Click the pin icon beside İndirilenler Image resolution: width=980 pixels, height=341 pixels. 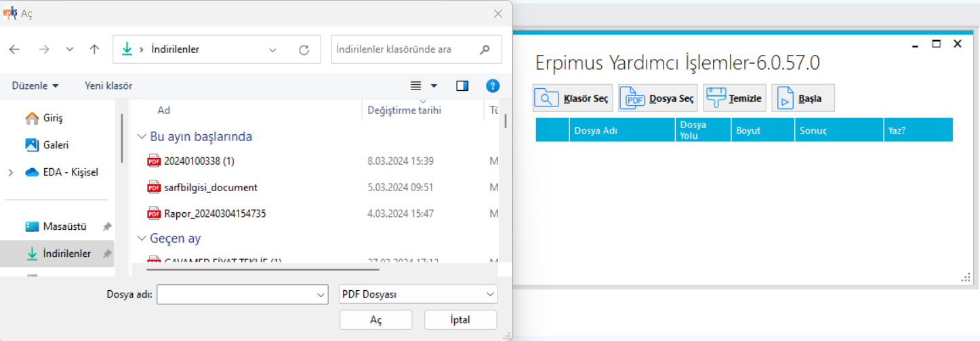pyautogui.click(x=106, y=254)
